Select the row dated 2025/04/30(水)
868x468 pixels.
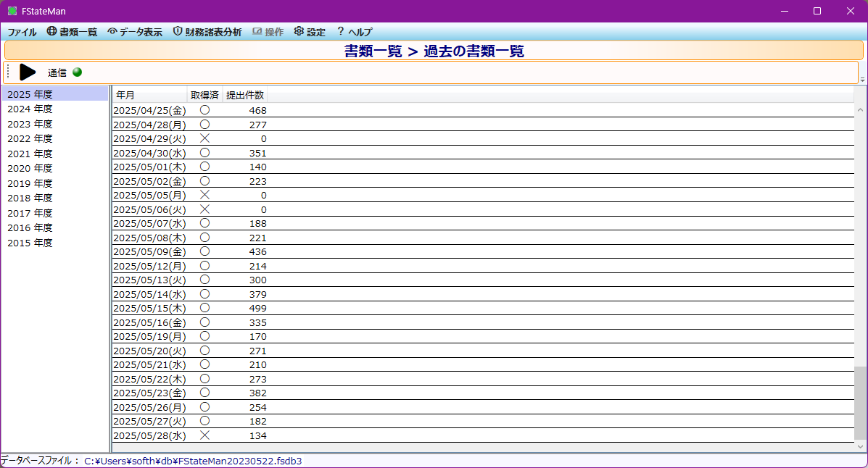pos(483,153)
